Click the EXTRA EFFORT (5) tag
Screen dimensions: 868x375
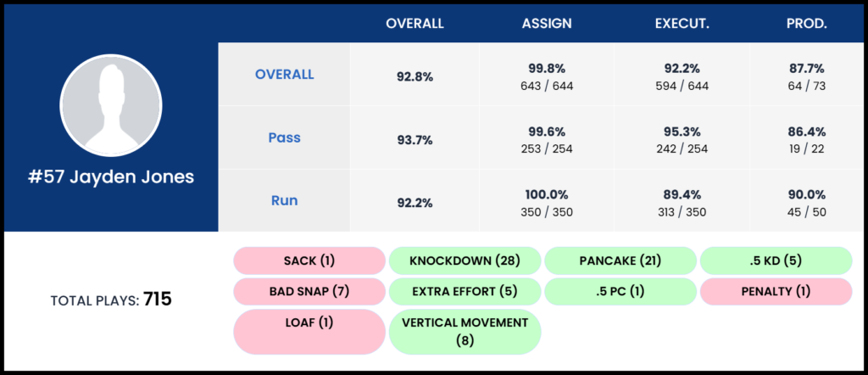465,292
